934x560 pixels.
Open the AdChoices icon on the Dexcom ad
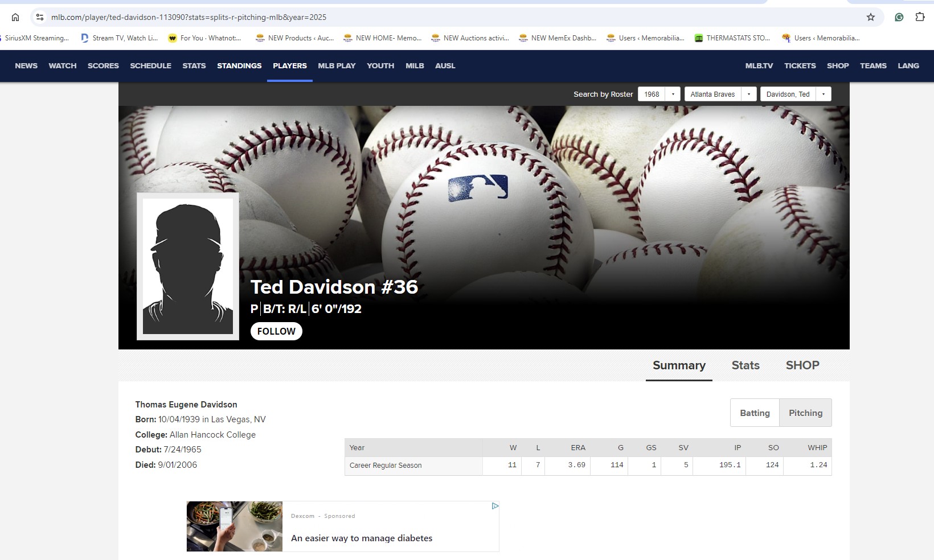(x=495, y=505)
